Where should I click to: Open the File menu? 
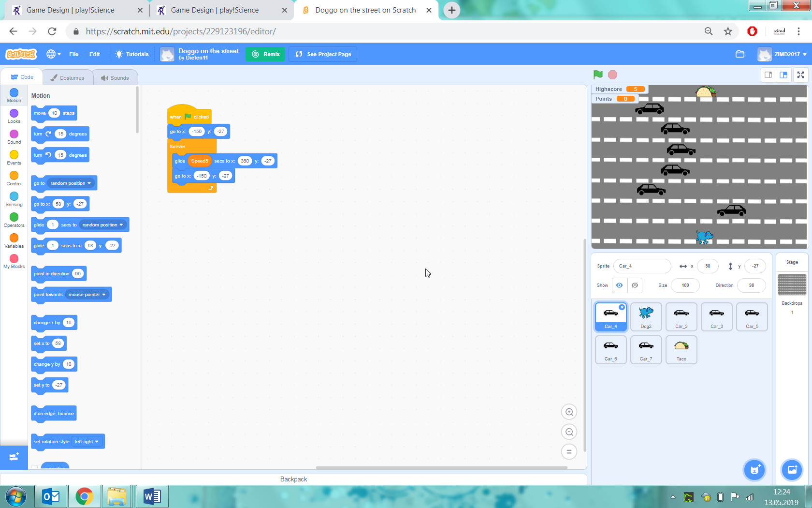73,54
